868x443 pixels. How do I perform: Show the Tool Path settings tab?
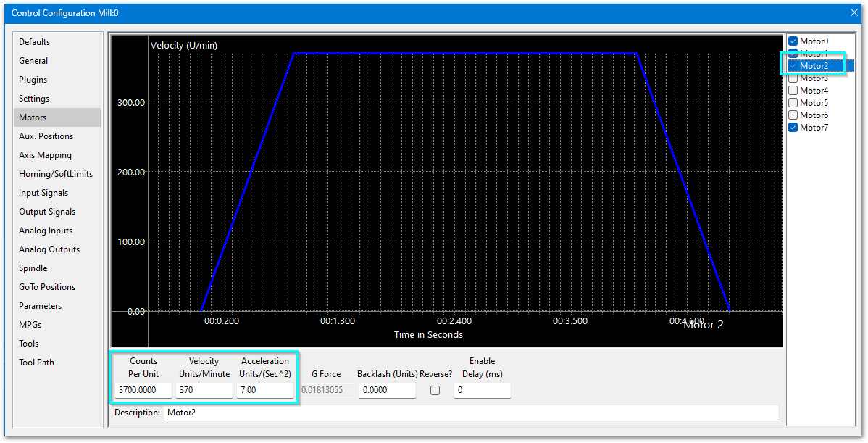coord(36,363)
